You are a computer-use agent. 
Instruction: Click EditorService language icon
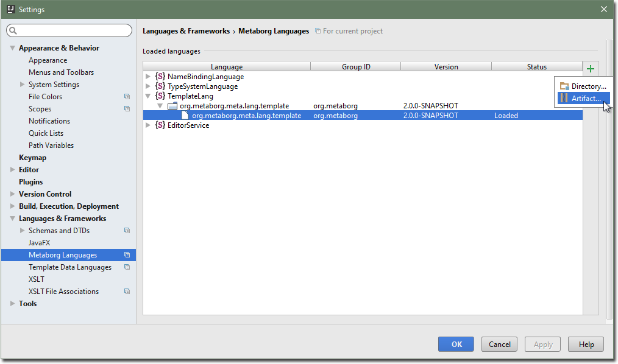pyautogui.click(x=160, y=125)
